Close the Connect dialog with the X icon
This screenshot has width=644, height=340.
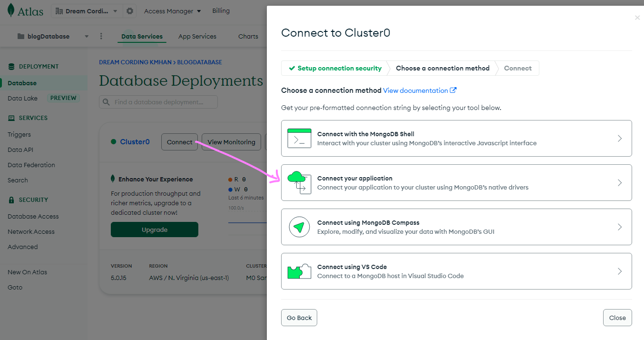(637, 18)
